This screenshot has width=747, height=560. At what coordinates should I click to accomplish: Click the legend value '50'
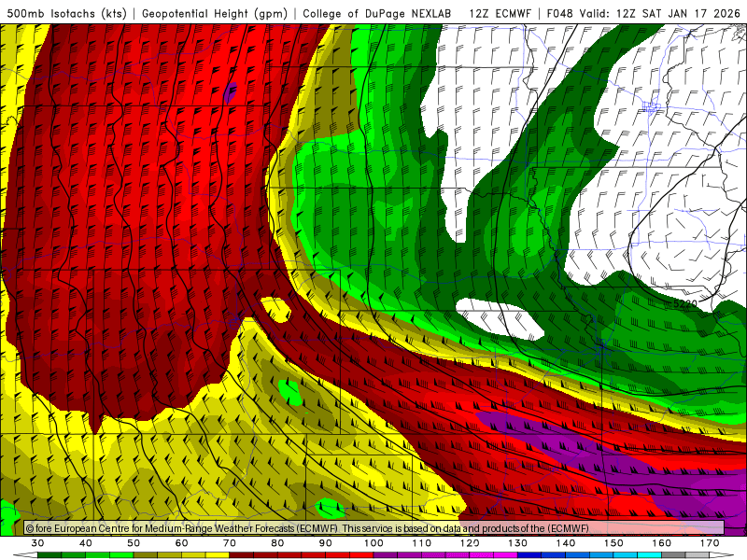click(134, 543)
